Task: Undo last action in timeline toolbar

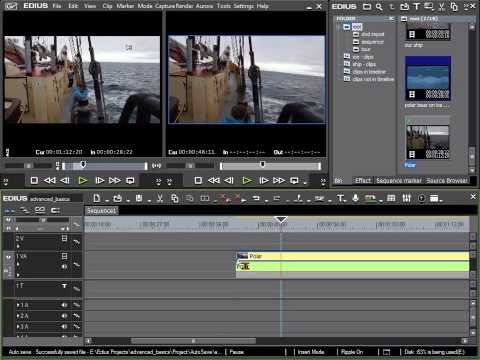Action: (256, 198)
